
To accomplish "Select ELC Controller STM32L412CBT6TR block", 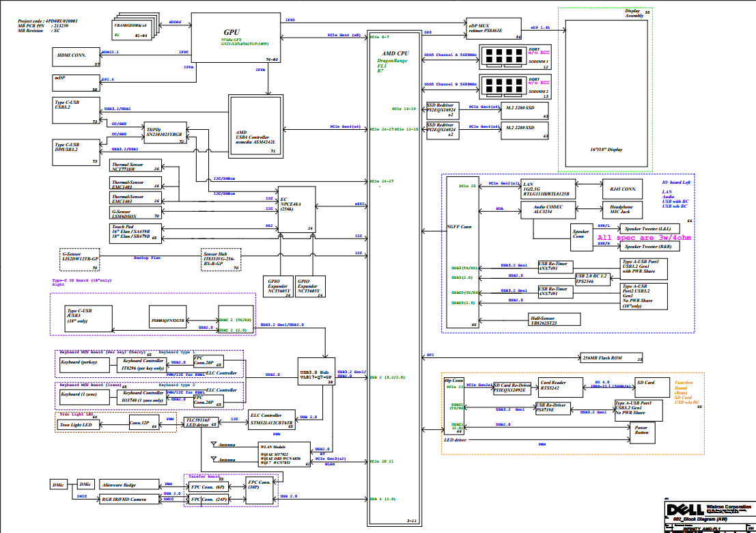I will click(271, 420).
